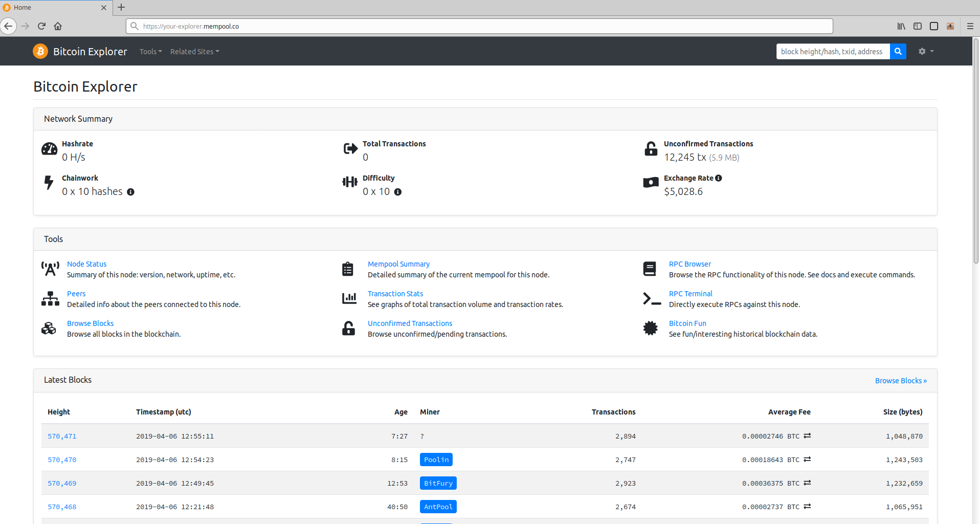Image resolution: width=980 pixels, height=524 pixels.
Task: Click the Mempool Summary clipboard icon
Action: point(348,269)
